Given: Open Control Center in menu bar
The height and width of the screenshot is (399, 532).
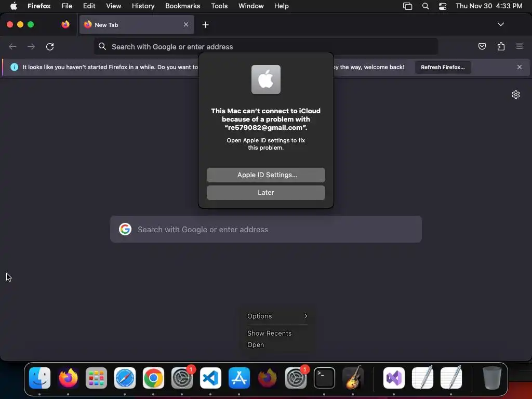Looking at the screenshot, I should (443, 6).
